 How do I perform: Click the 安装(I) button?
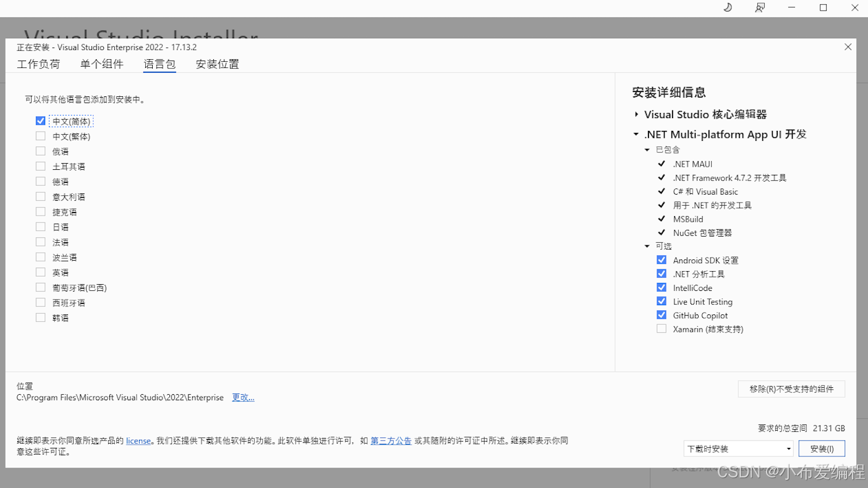(x=822, y=448)
